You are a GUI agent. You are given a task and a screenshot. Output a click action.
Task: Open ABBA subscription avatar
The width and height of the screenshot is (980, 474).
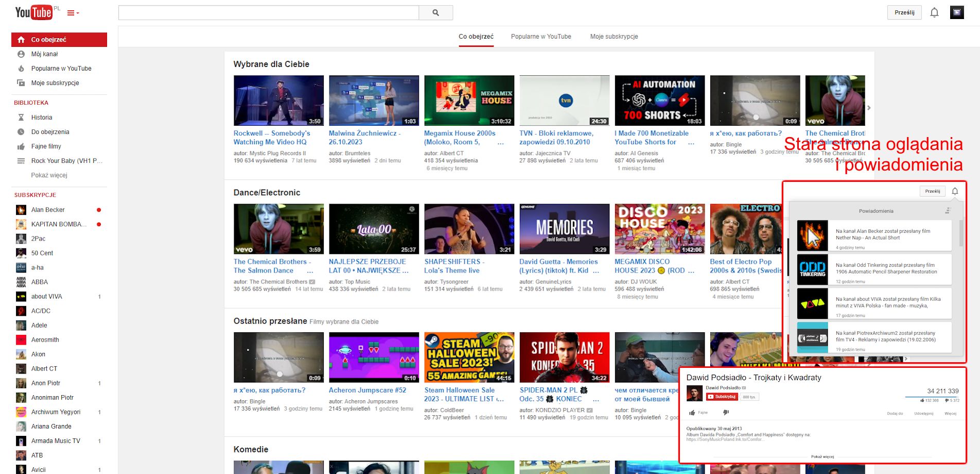tap(21, 282)
